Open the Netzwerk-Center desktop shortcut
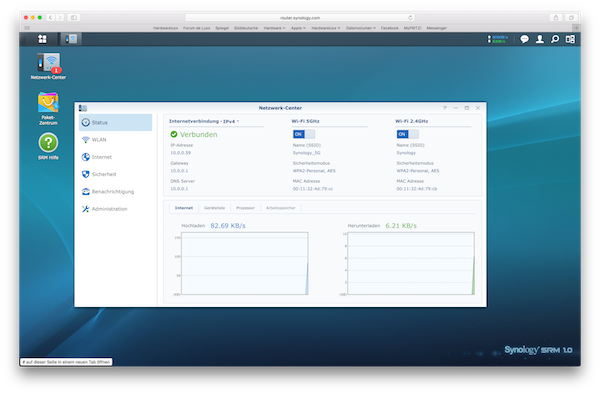Screen dimensions: 600x394 tap(48, 66)
